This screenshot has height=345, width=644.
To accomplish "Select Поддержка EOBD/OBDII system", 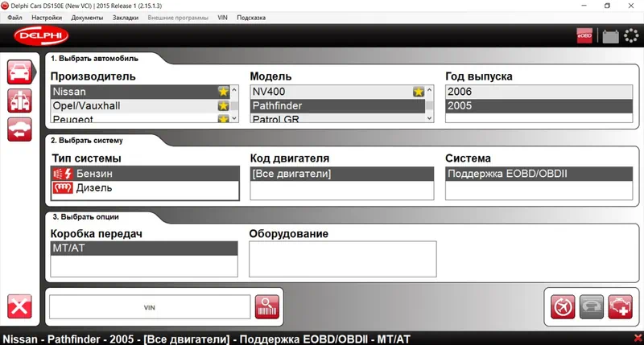I will [539, 174].
